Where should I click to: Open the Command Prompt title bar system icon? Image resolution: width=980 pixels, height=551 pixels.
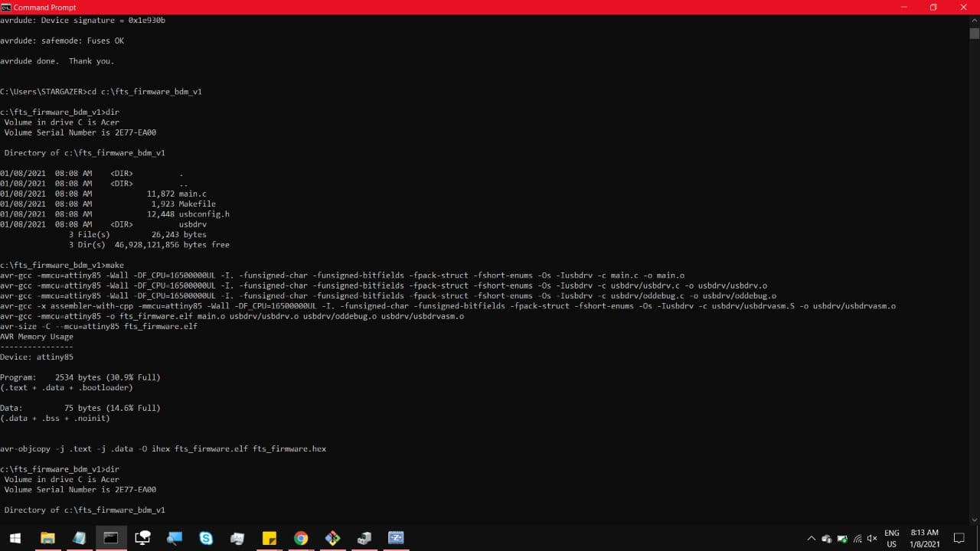pyautogui.click(x=6, y=7)
